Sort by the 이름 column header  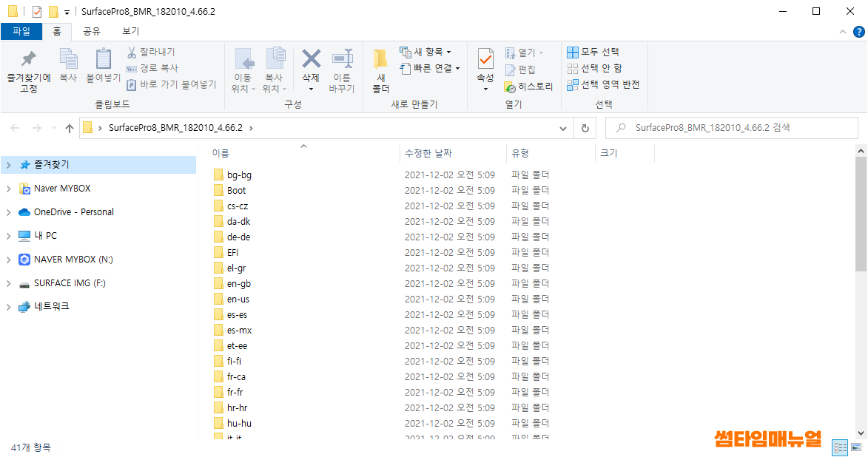pyautogui.click(x=221, y=153)
